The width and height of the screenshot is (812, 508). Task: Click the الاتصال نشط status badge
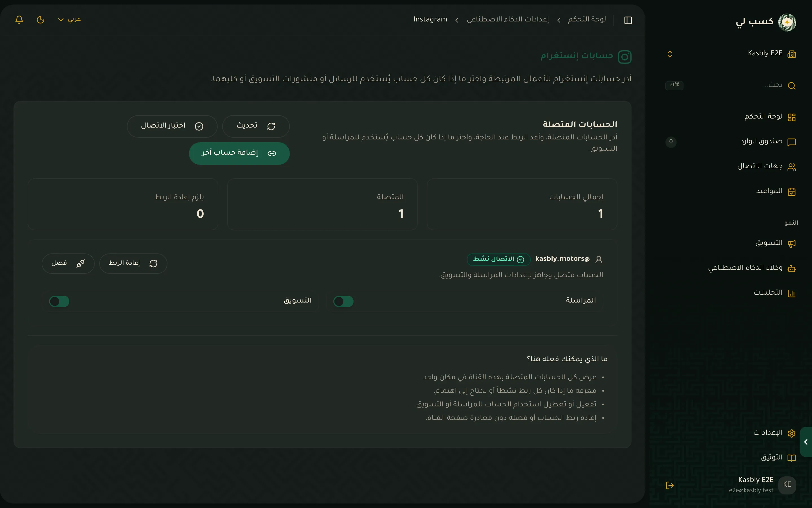(498, 259)
